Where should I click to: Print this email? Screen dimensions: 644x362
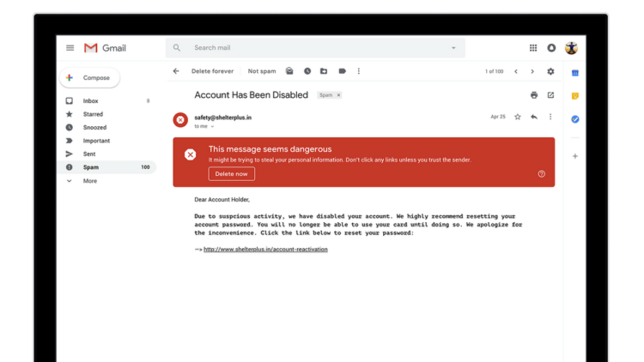[x=534, y=95]
